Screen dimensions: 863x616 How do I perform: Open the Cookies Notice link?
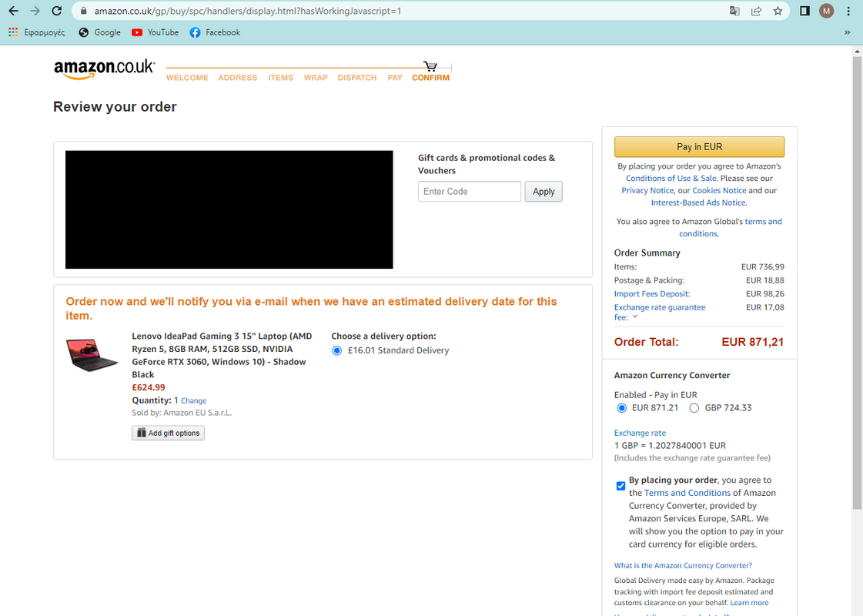(719, 190)
